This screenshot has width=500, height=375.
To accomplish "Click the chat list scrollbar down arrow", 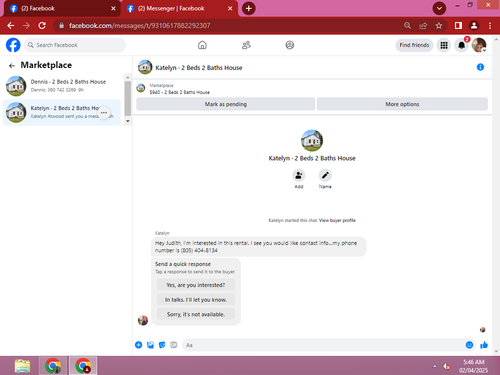I will [x=128, y=121].
